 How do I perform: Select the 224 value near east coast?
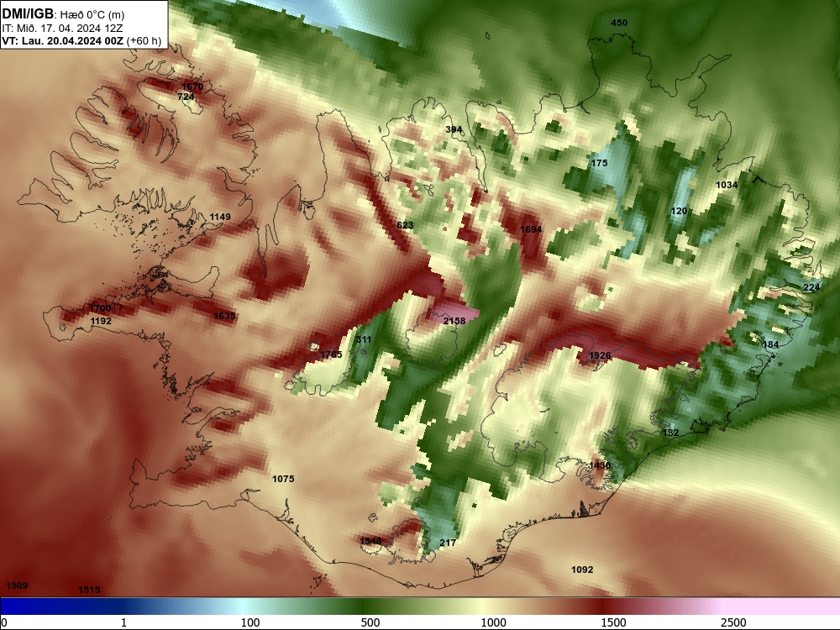tap(811, 287)
